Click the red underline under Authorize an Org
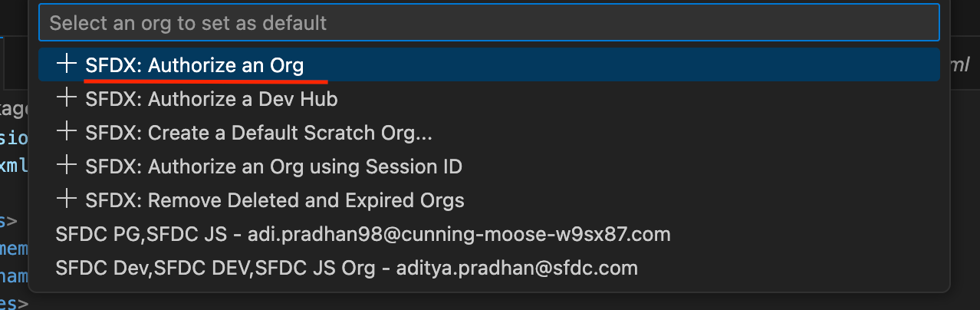980x310 pixels. pyautogui.click(x=206, y=79)
